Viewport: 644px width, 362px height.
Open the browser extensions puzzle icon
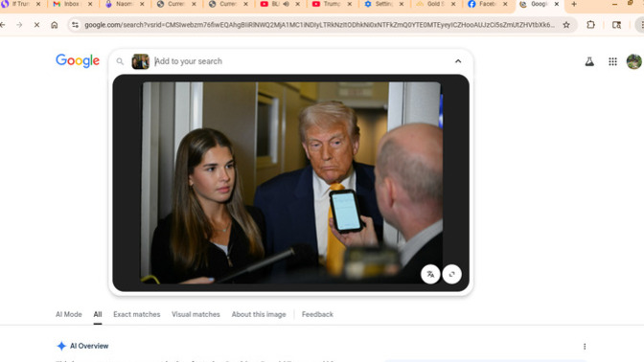coord(590,25)
